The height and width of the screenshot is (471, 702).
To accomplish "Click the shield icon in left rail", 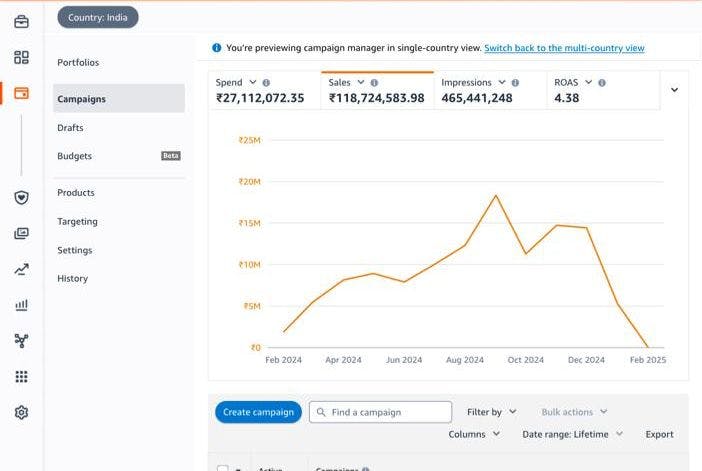I will [x=21, y=197].
